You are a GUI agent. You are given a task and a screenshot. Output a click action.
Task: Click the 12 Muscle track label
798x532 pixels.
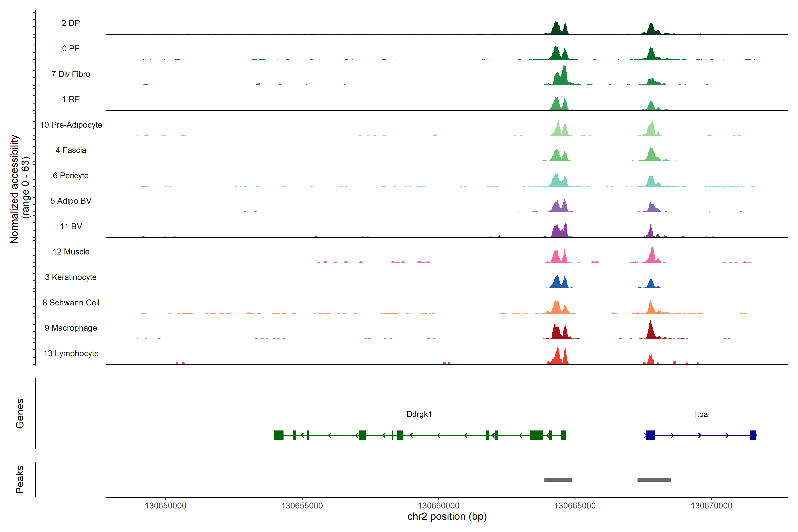(70, 252)
